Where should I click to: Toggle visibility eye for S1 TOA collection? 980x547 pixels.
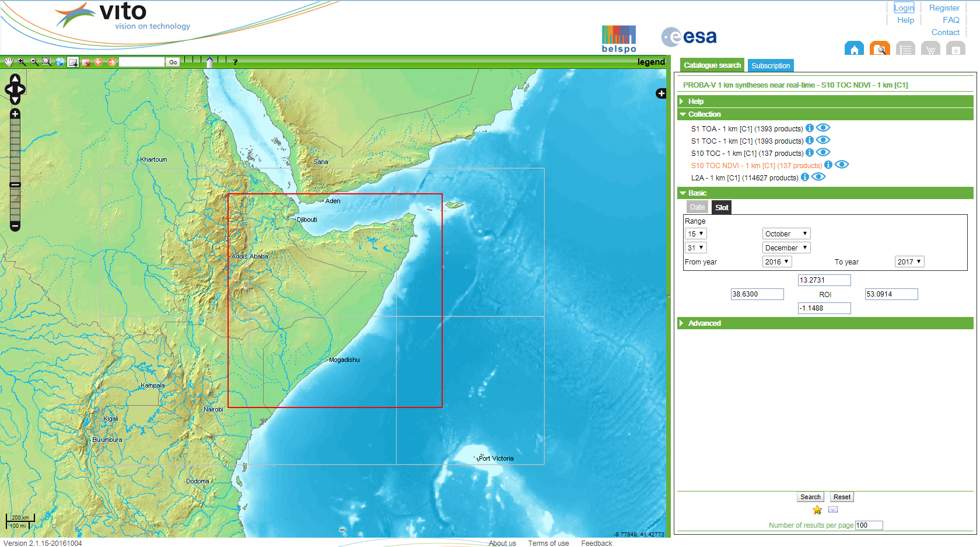click(823, 128)
